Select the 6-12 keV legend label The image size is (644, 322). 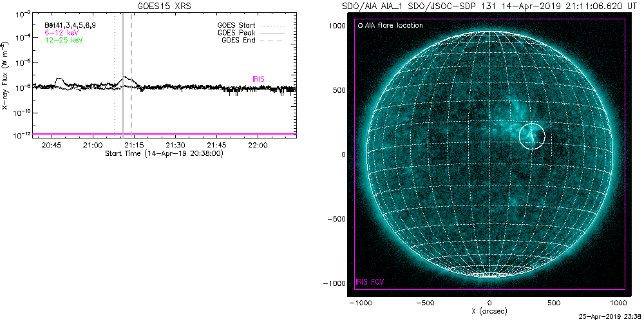(x=62, y=32)
